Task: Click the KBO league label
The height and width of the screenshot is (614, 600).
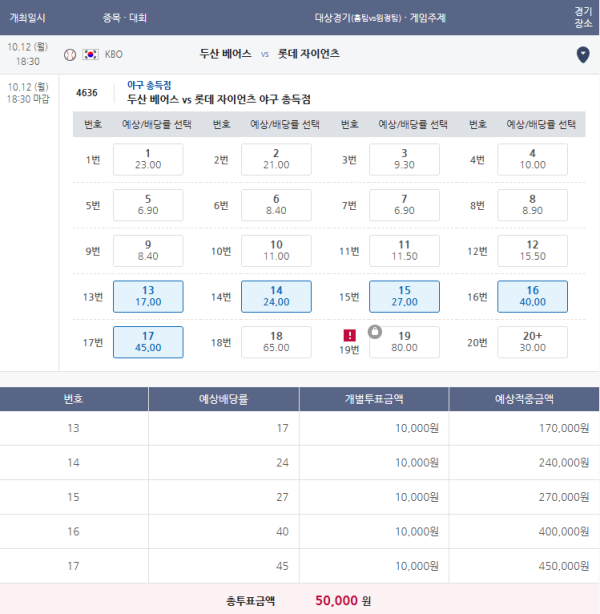Action: (x=114, y=54)
